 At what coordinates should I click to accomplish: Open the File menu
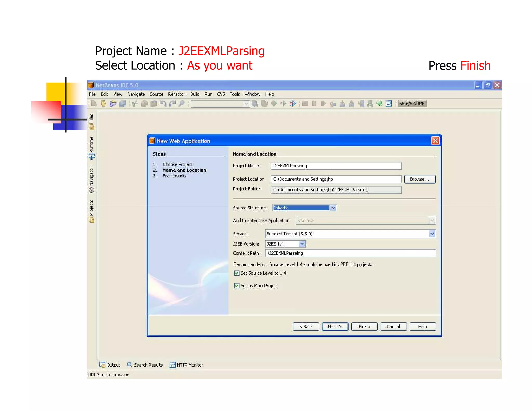tap(92, 94)
